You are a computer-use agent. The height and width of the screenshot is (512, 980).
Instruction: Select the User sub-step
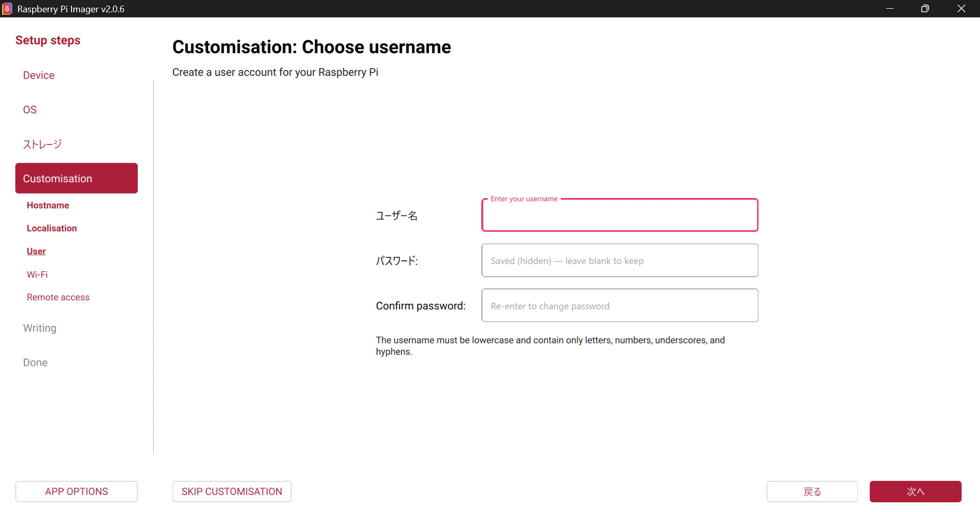coord(36,251)
